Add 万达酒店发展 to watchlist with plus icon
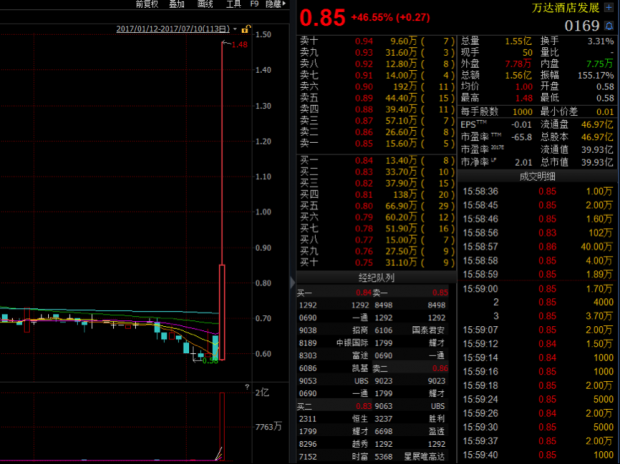Image resolution: width=620 pixels, height=464 pixels. click(x=609, y=8)
